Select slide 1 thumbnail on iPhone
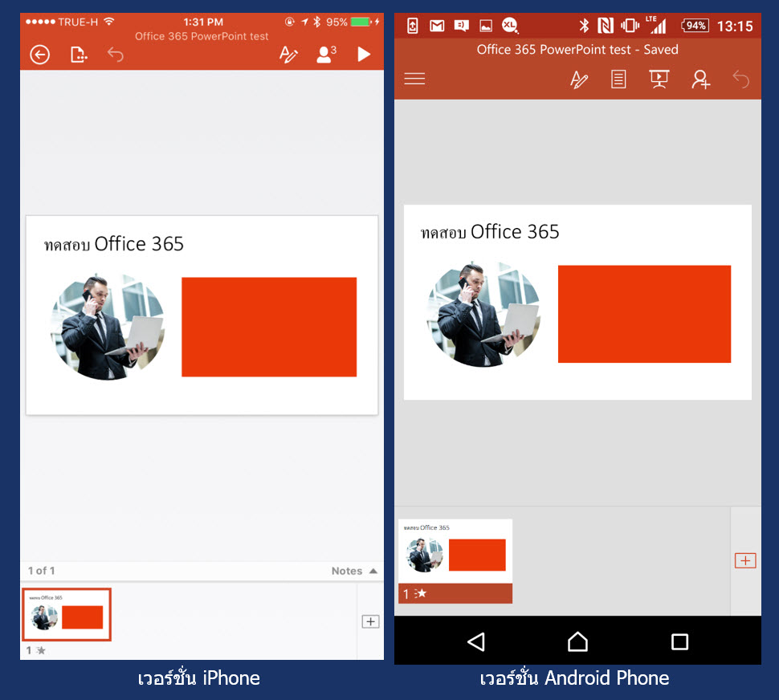The height and width of the screenshot is (700, 779). coord(67,615)
